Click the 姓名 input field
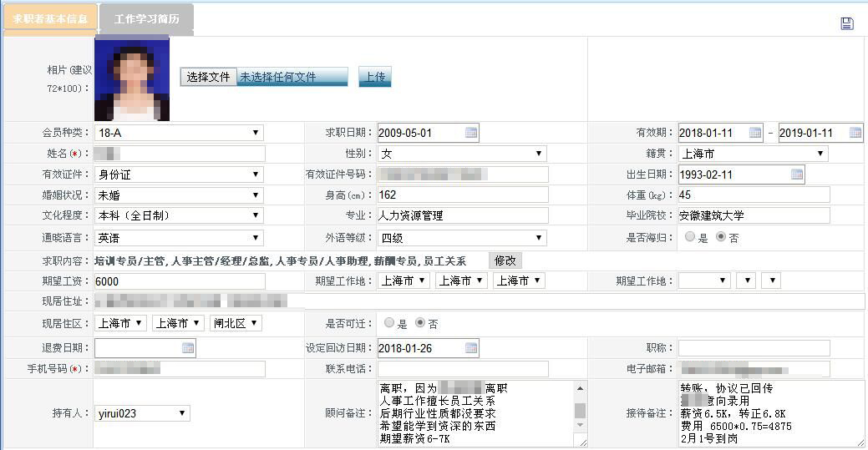Image resolution: width=868 pixels, height=450 pixels. (180, 154)
